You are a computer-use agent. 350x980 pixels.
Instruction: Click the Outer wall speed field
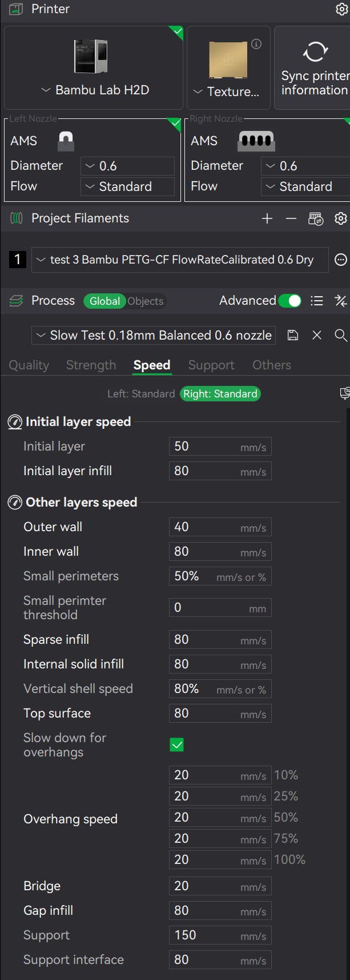220,527
